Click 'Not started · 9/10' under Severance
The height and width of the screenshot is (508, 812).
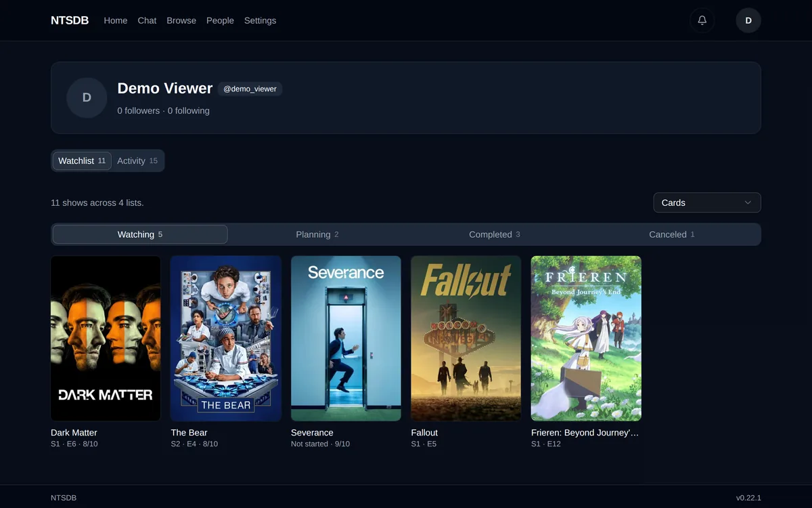click(x=320, y=444)
